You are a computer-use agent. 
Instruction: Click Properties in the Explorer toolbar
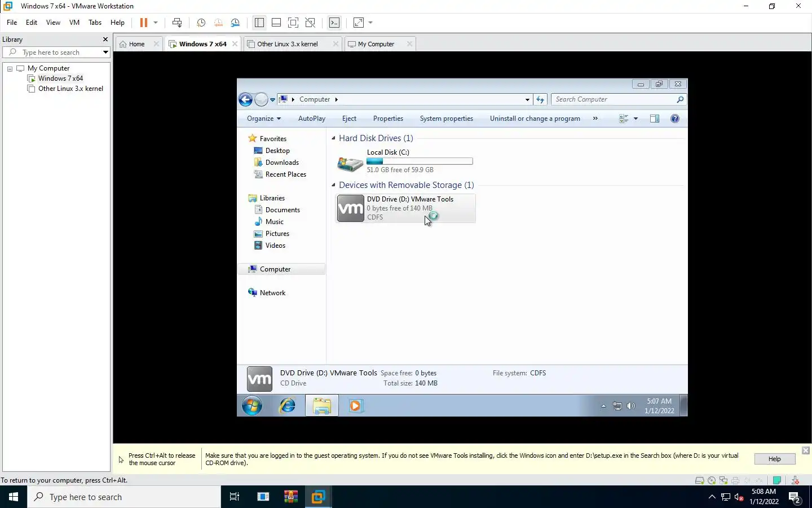tap(388, 119)
